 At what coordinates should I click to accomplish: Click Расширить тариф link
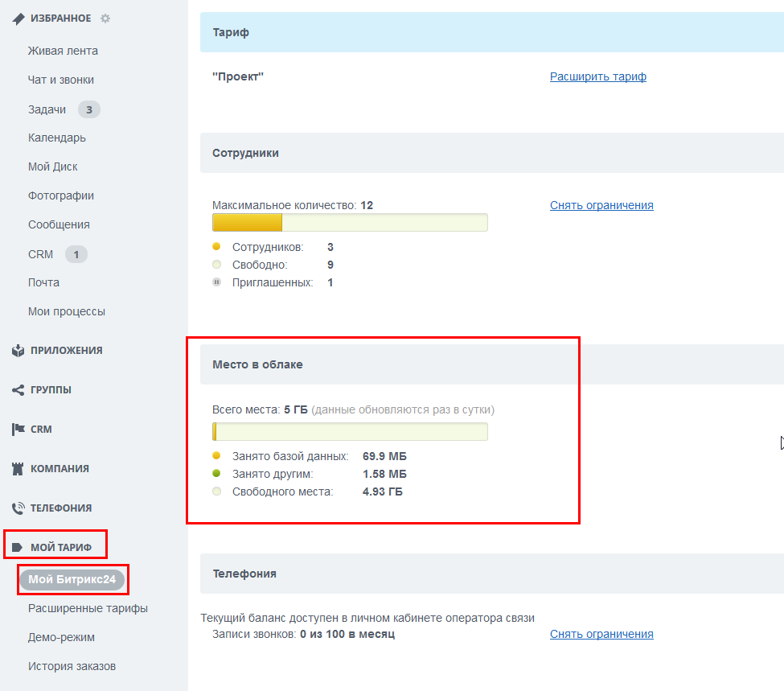598,76
